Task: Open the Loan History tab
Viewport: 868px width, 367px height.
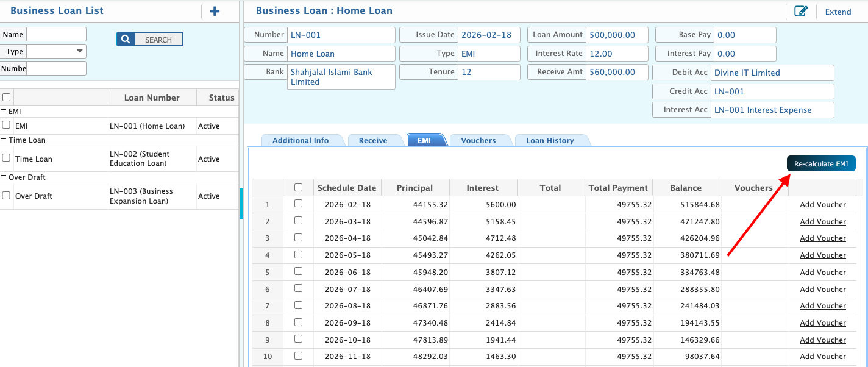Action: pyautogui.click(x=550, y=140)
